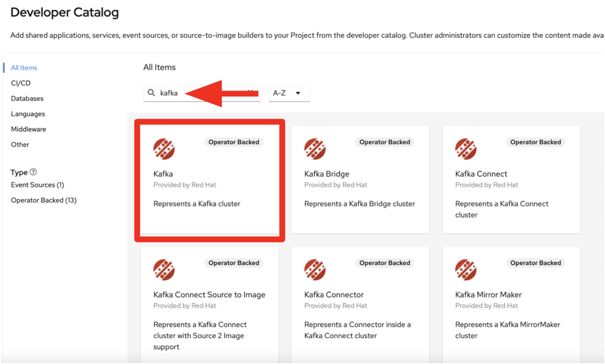Open the Kafka card title
Screen dimensions: 605x364
pos(163,174)
